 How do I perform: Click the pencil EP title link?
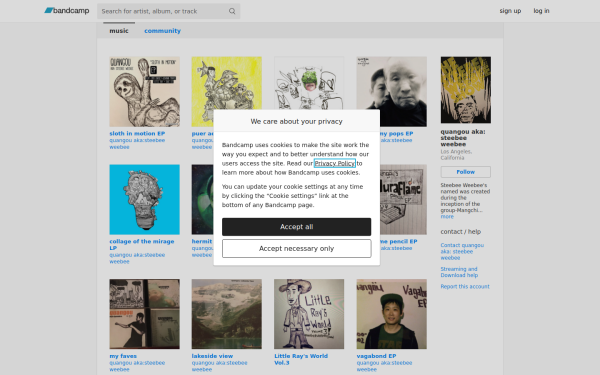point(399,241)
